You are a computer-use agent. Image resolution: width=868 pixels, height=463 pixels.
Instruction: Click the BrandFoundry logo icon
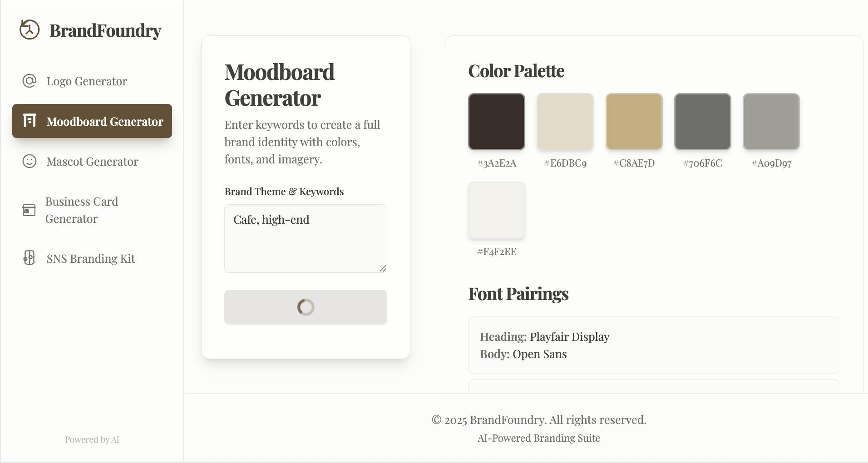[x=30, y=30]
